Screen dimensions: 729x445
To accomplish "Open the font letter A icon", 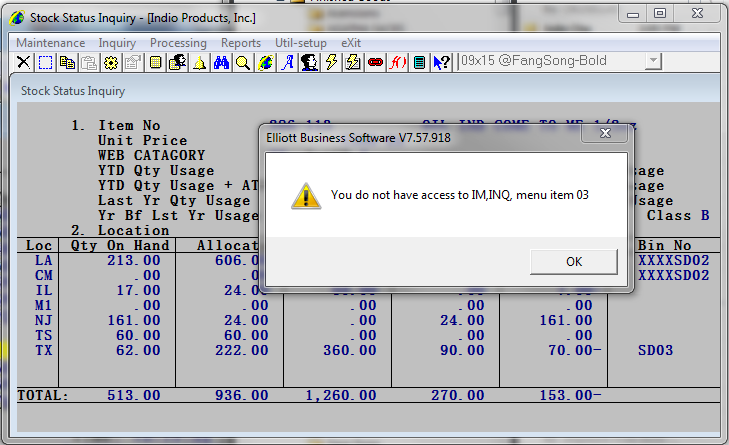I will [288, 62].
